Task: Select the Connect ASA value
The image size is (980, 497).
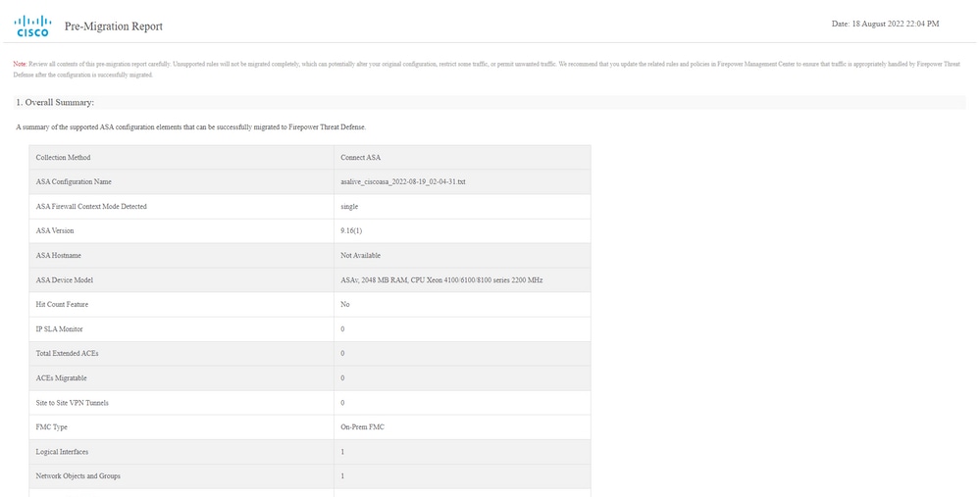Action: click(x=361, y=158)
